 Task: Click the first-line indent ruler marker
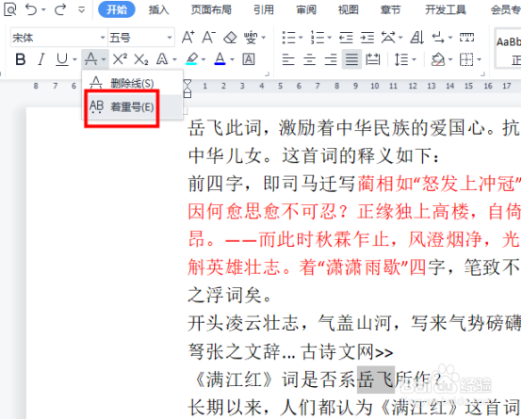tap(188, 84)
